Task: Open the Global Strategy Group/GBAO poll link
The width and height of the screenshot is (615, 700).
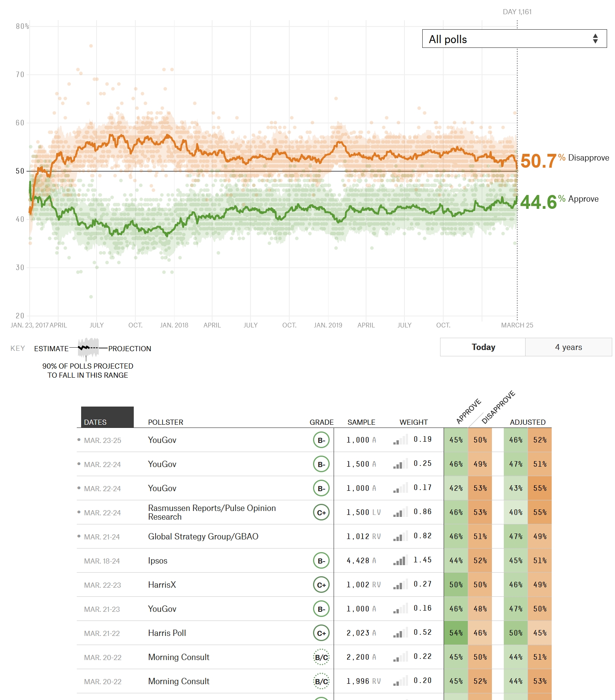Action: click(x=203, y=537)
